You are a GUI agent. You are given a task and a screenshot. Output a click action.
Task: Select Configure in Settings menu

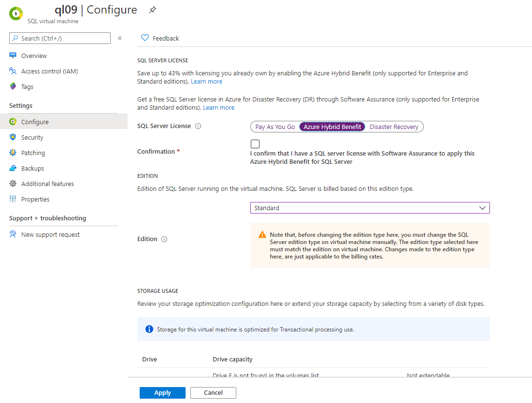[64, 122]
